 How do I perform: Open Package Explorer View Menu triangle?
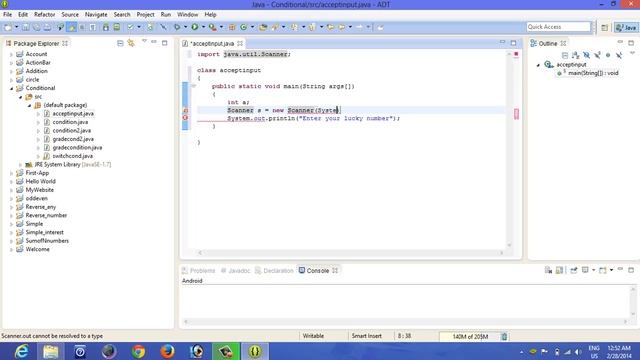144,42
